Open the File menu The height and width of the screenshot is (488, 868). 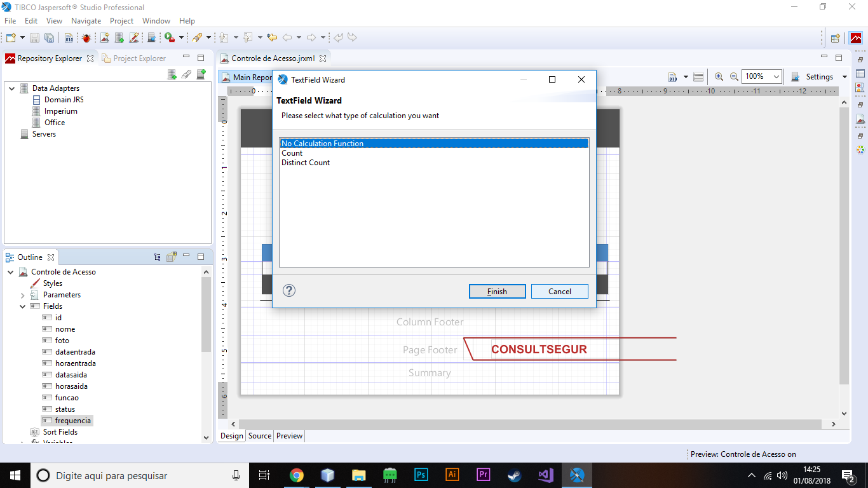click(x=10, y=21)
